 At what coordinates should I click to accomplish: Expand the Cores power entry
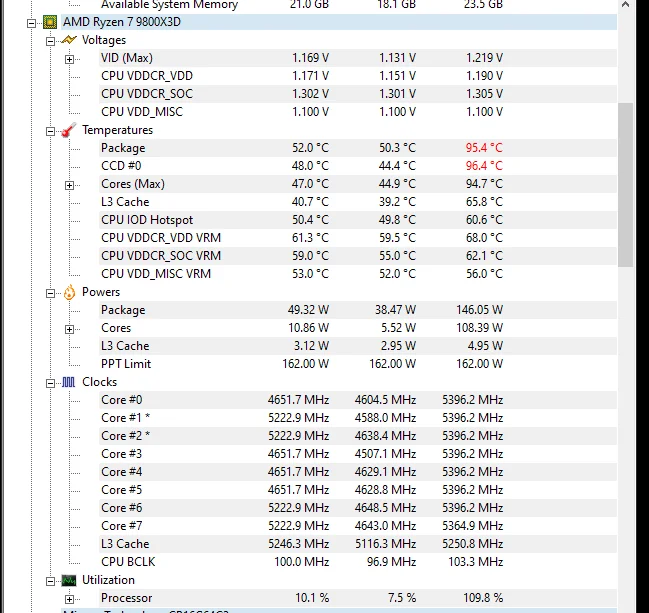coord(70,329)
